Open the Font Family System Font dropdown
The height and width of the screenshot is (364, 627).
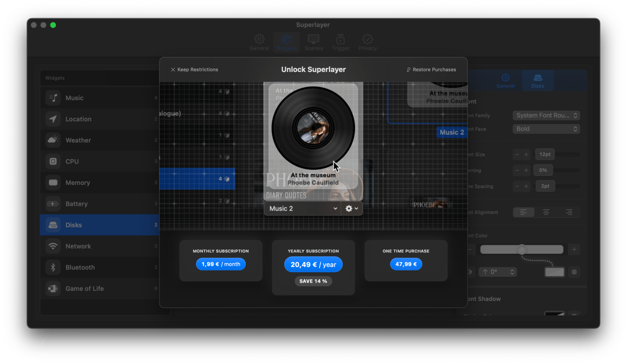pyautogui.click(x=546, y=115)
